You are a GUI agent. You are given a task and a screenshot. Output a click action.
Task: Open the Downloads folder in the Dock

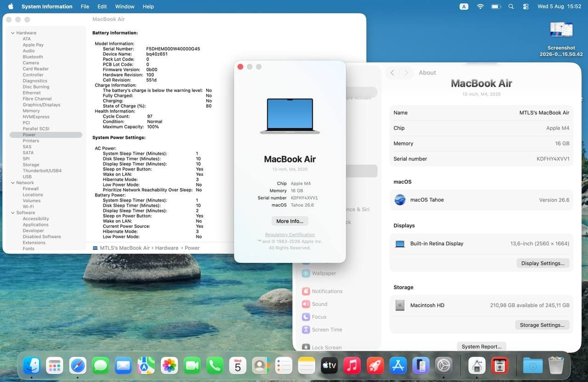click(x=533, y=365)
